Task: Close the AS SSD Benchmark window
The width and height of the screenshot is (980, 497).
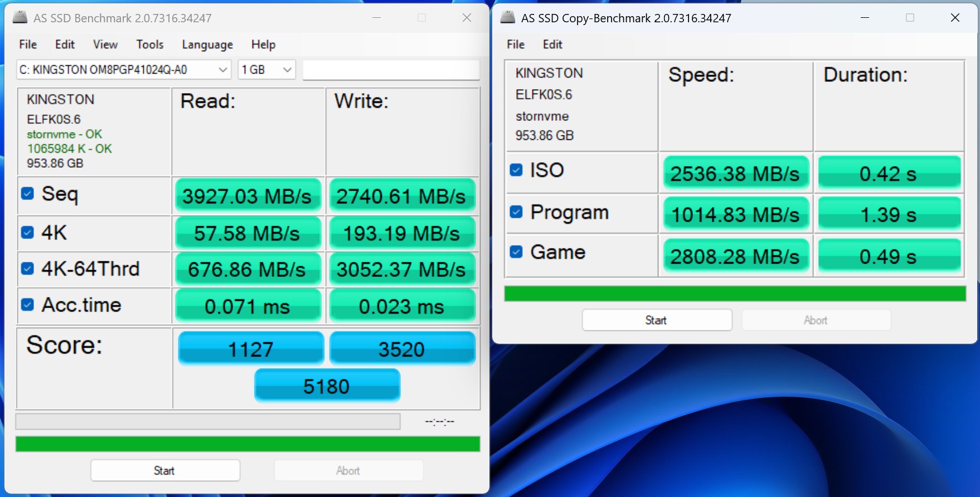Action: (x=467, y=18)
